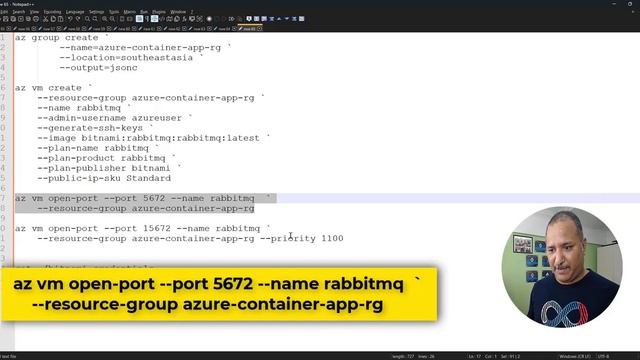Open the Run menu
The height and width of the screenshot is (360, 640).
[144, 12]
